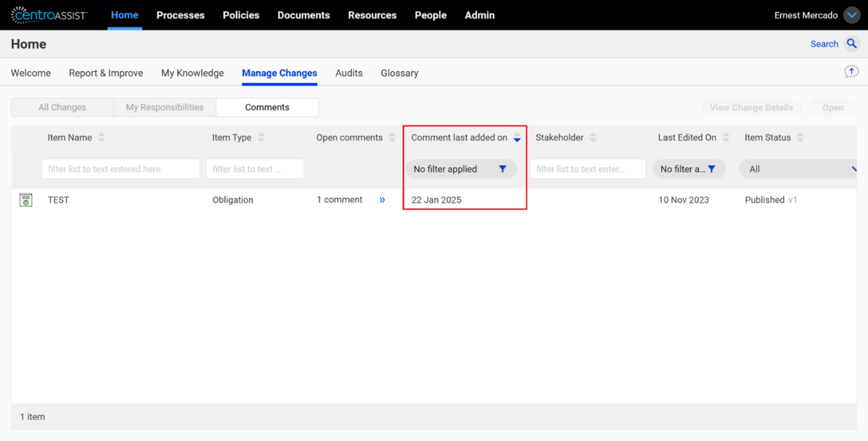Click the upload arrow speech-bubble icon

coord(851,72)
